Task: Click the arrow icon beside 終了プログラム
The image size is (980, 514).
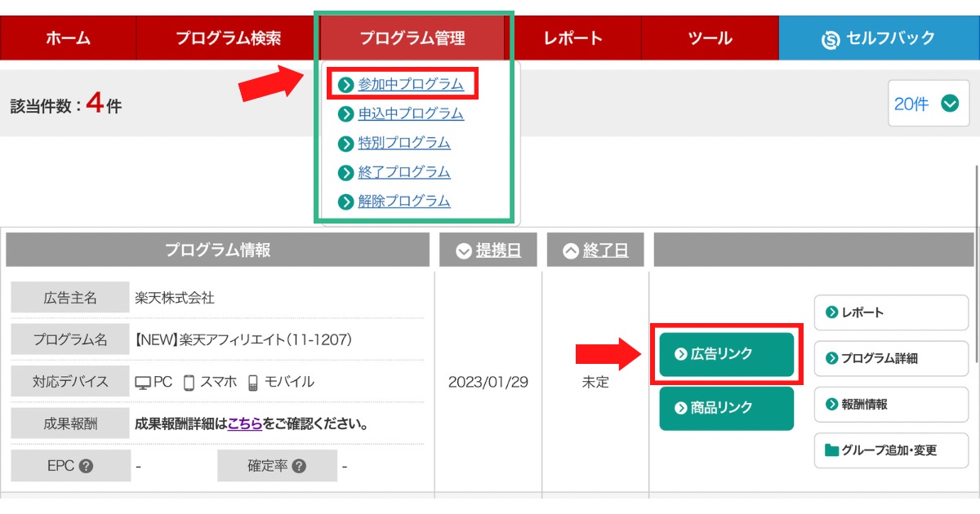Action: click(345, 172)
